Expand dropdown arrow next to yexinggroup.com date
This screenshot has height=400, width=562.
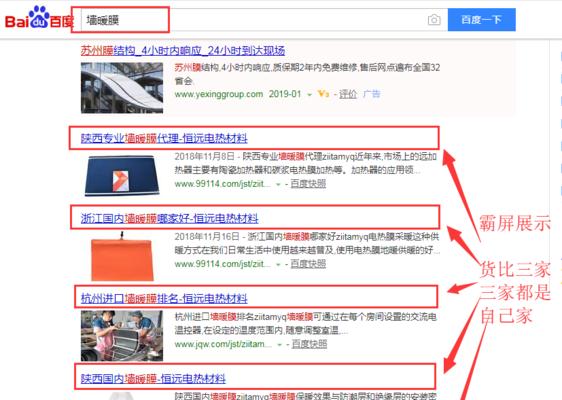[x=309, y=95]
